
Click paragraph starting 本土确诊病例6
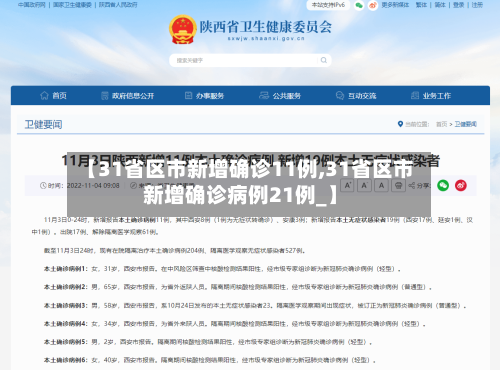pyautogui.click(x=210, y=360)
